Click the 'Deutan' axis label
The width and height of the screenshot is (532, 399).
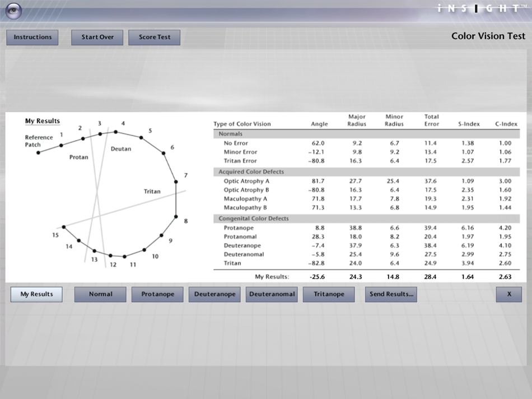[121, 149]
